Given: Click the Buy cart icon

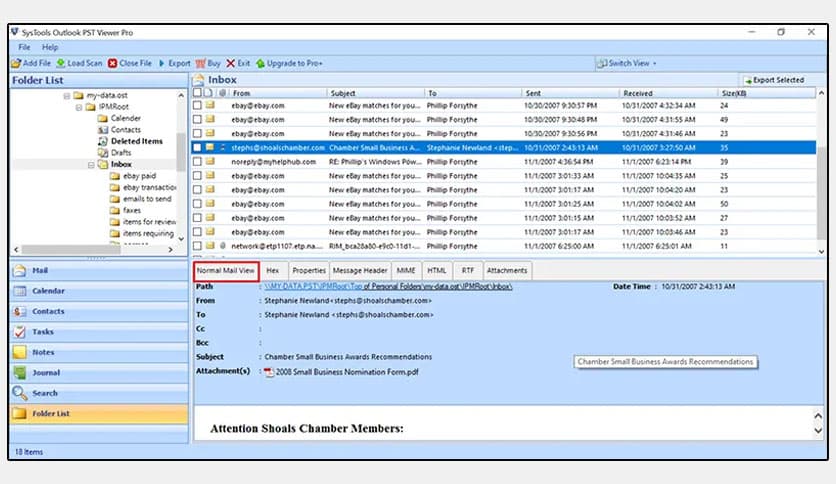Looking at the screenshot, I should pos(200,63).
